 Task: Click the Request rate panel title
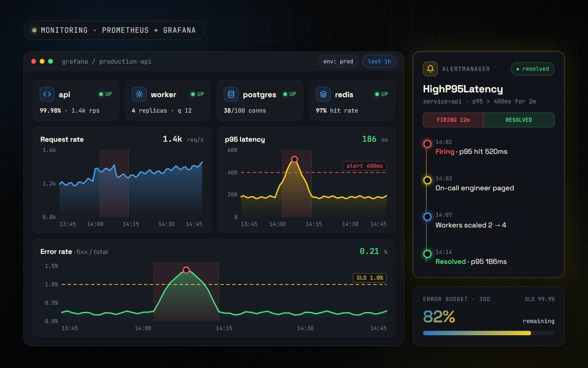click(62, 139)
